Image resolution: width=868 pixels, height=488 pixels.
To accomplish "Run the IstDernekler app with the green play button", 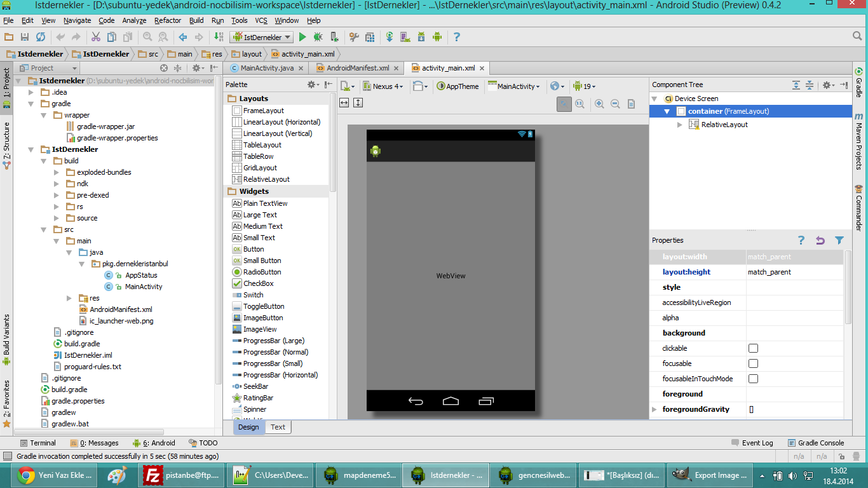I will (302, 37).
